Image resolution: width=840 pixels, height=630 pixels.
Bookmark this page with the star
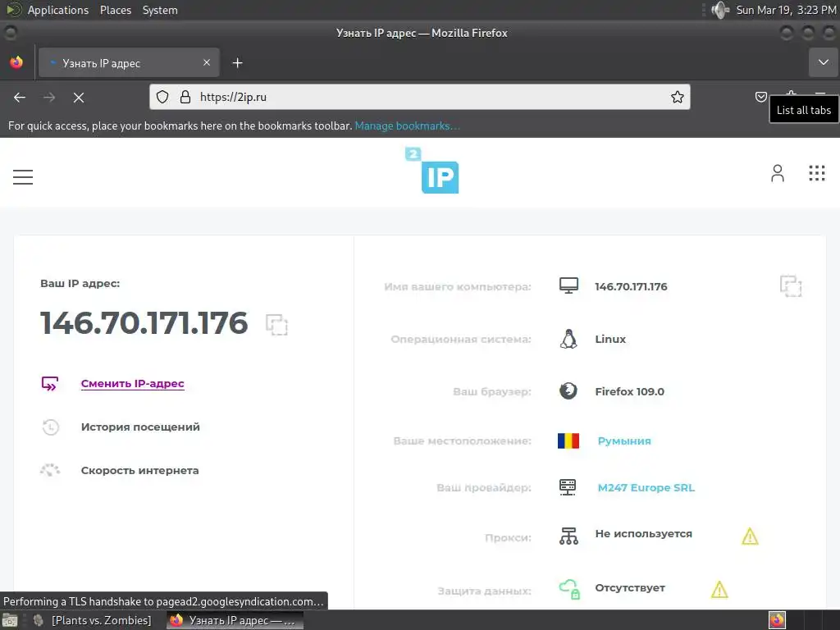coord(677,97)
